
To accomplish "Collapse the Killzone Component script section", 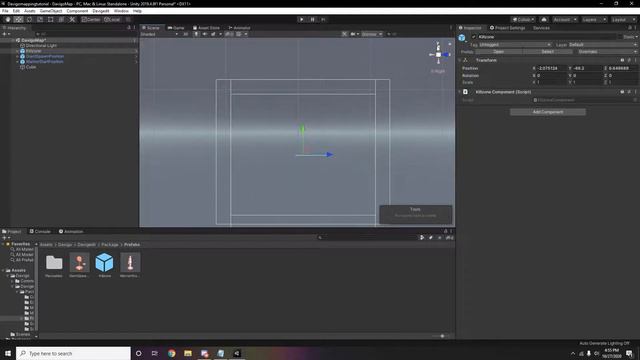I will point(460,92).
